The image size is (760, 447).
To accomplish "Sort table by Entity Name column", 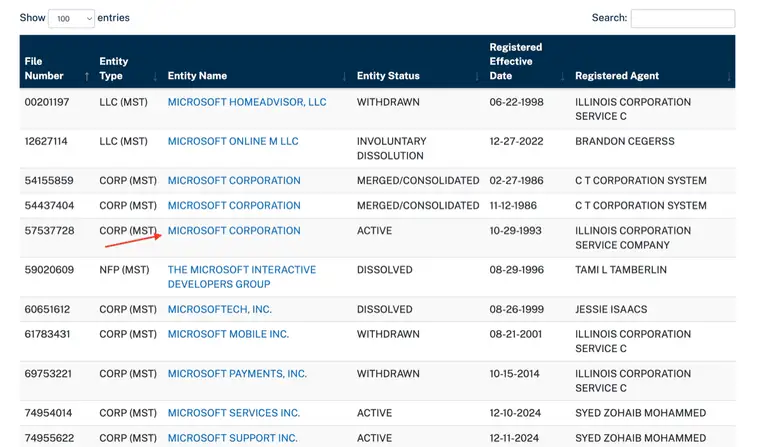I will [257, 68].
